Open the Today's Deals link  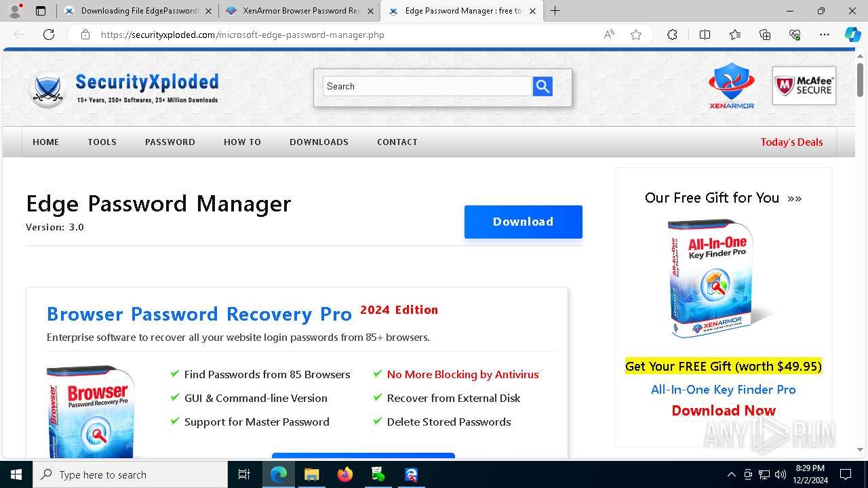pos(791,142)
